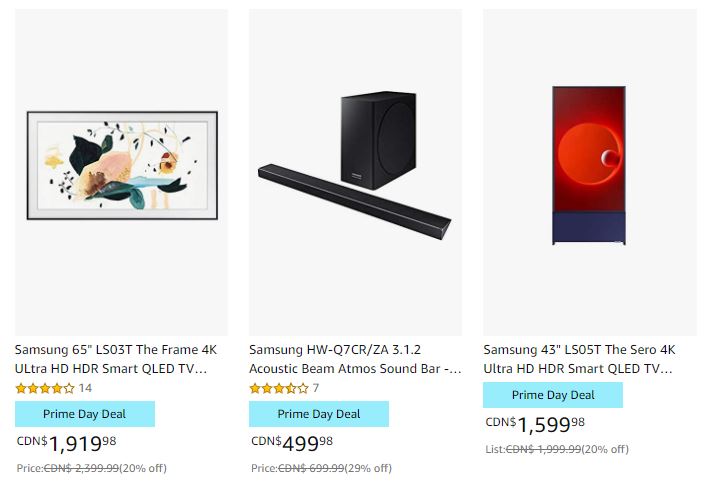Select the CDN$499.98 price

pos(291,443)
